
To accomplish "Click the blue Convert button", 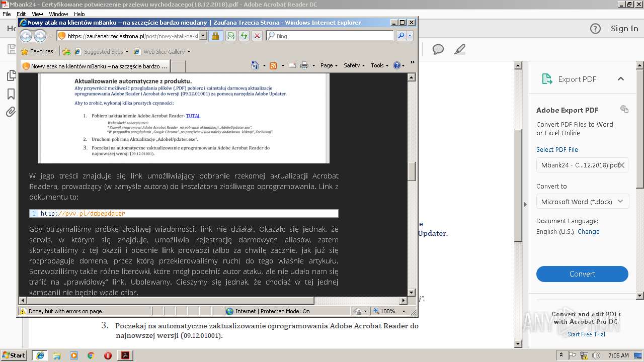I will [582, 274].
